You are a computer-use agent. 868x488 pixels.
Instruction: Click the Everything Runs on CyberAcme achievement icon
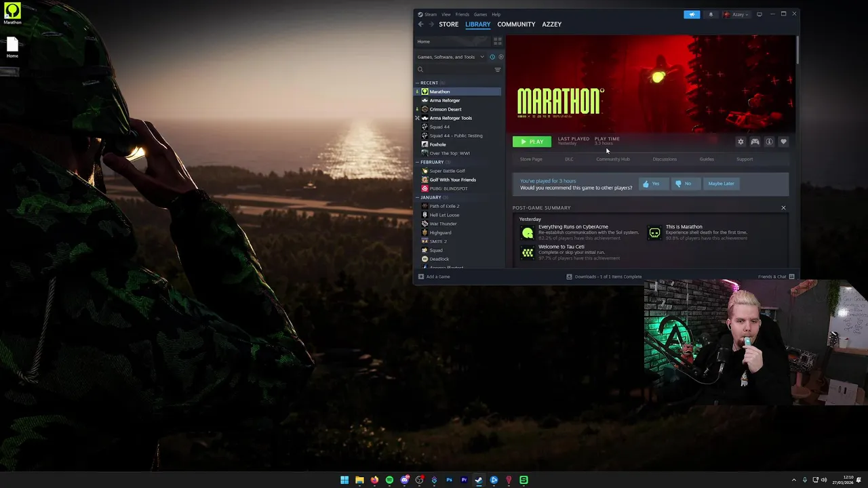coord(528,233)
